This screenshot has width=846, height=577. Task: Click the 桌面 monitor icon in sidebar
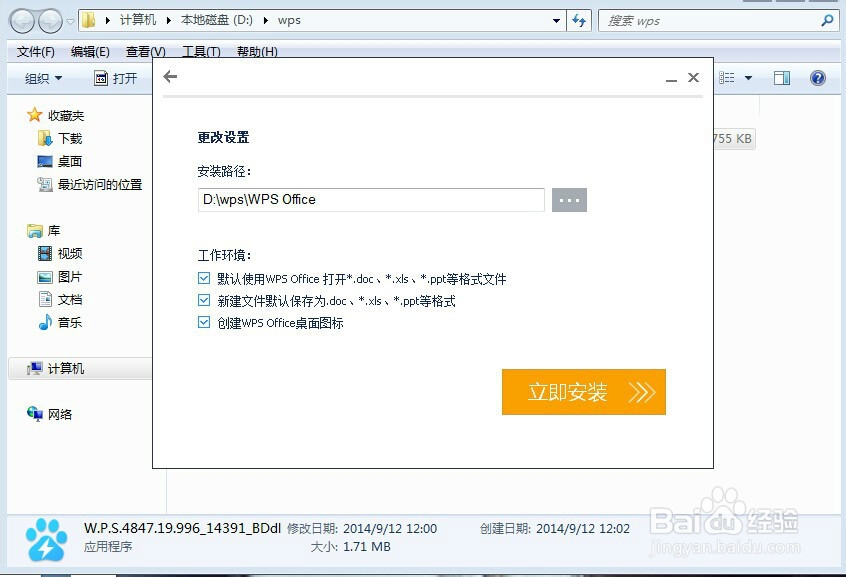(x=45, y=161)
